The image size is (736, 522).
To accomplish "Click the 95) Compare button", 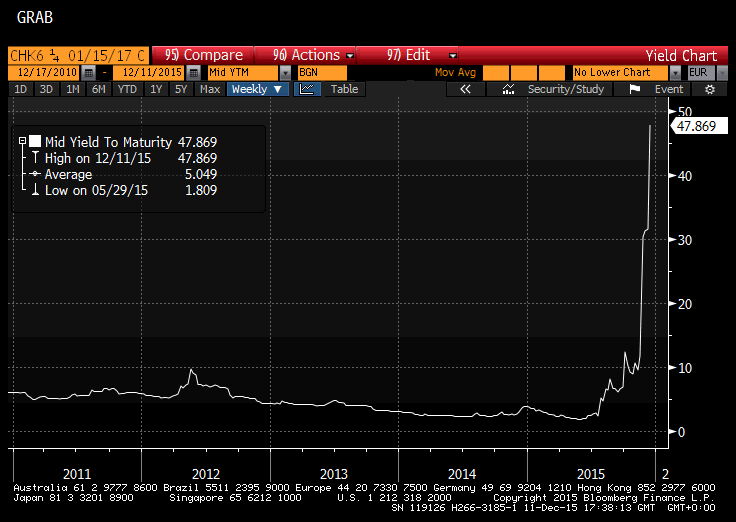I will [x=203, y=55].
